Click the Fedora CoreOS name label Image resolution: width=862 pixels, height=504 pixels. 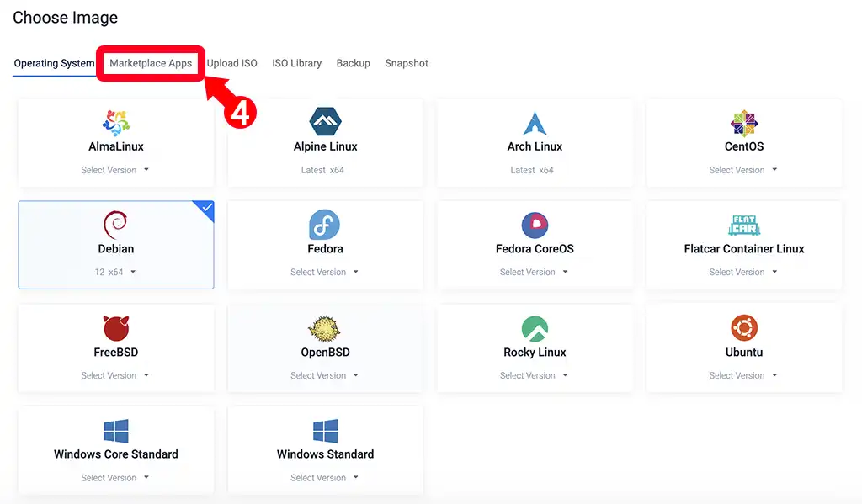coord(535,249)
